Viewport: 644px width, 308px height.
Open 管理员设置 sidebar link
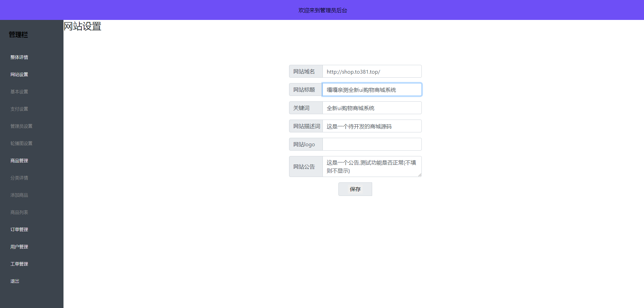coord(21,126)
